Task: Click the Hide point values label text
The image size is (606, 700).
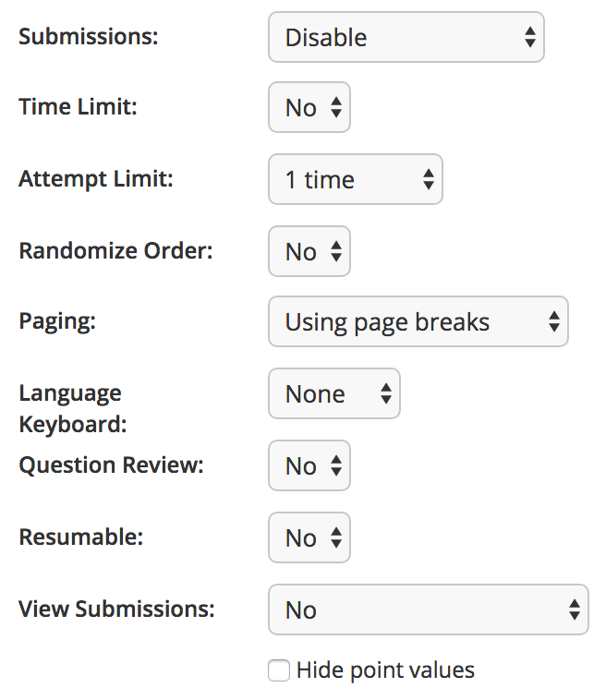Action: 385,670
